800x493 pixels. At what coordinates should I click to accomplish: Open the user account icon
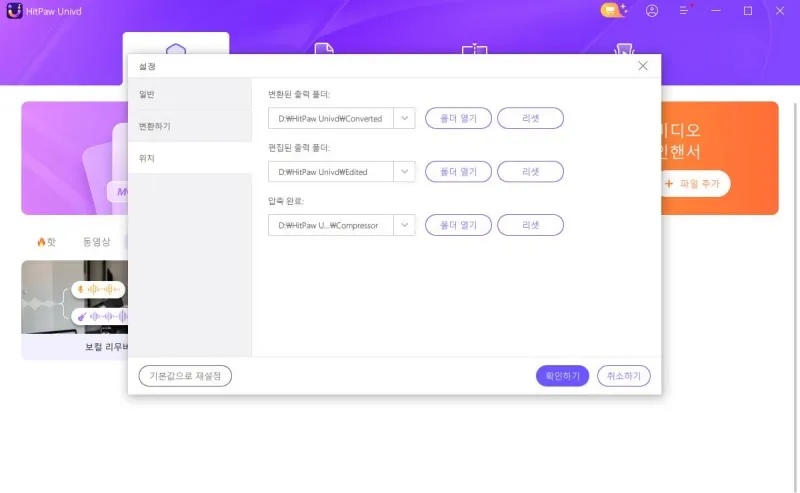coord(652,11)
